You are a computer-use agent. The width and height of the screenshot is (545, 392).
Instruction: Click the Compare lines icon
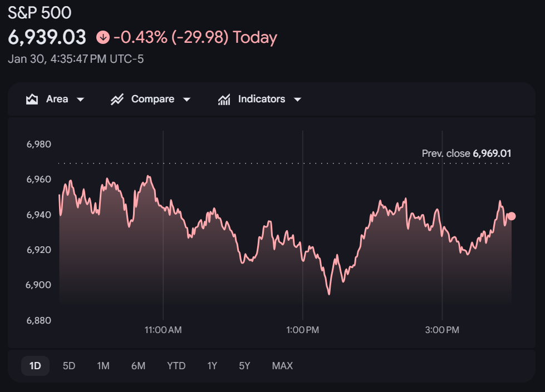117,100
